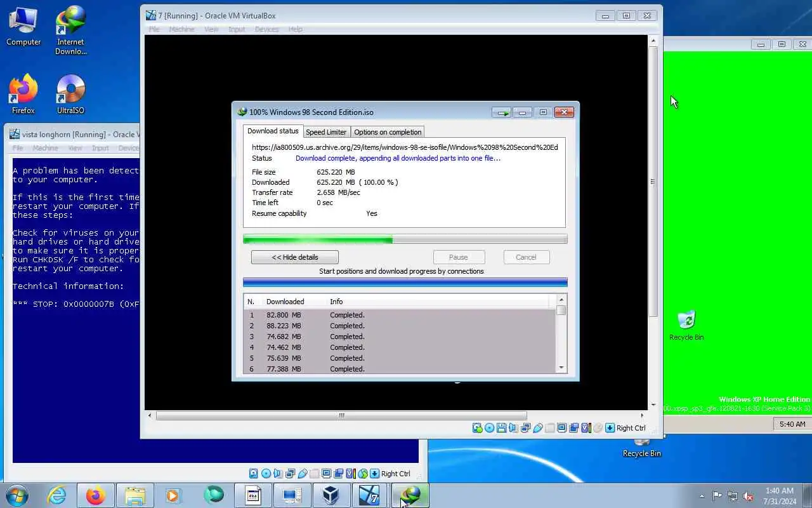Click USB indicator in 7 VM status bar
Viewport: 812px width, 508px height.
(538, 428)
